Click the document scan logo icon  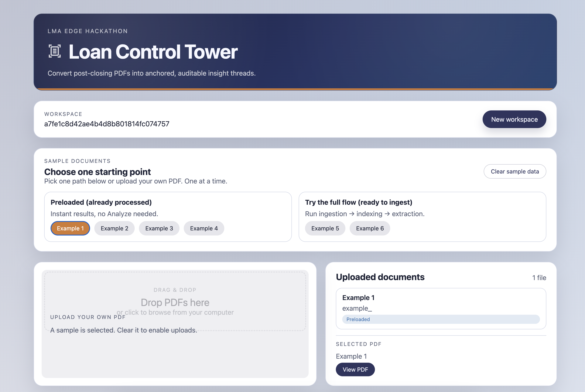[x=55, y=52]
